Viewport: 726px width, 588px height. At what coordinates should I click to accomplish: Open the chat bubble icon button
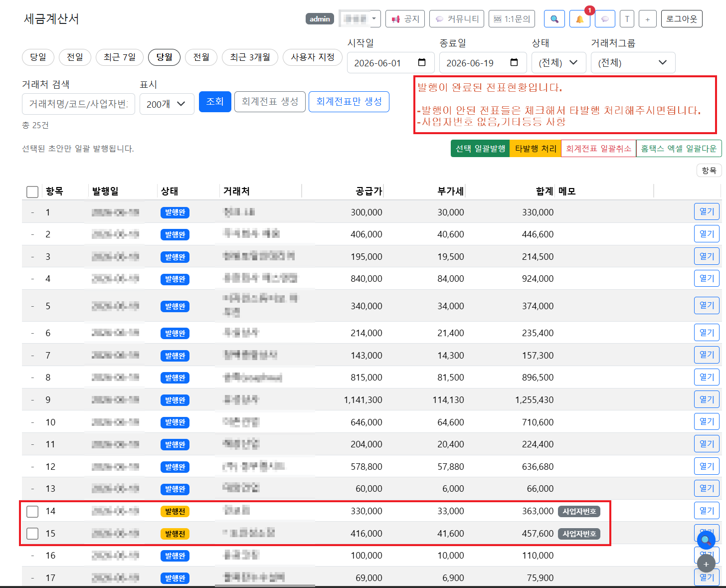point(605,19)
